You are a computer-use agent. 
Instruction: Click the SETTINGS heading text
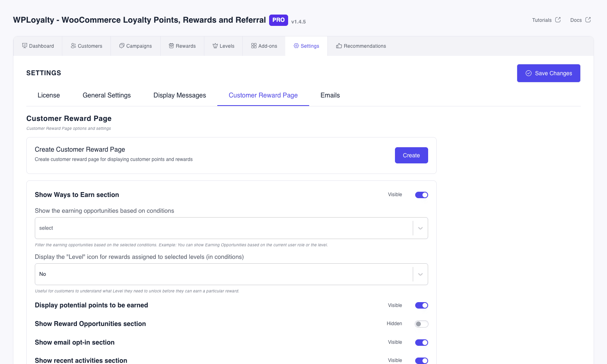[x=44, y=73]
